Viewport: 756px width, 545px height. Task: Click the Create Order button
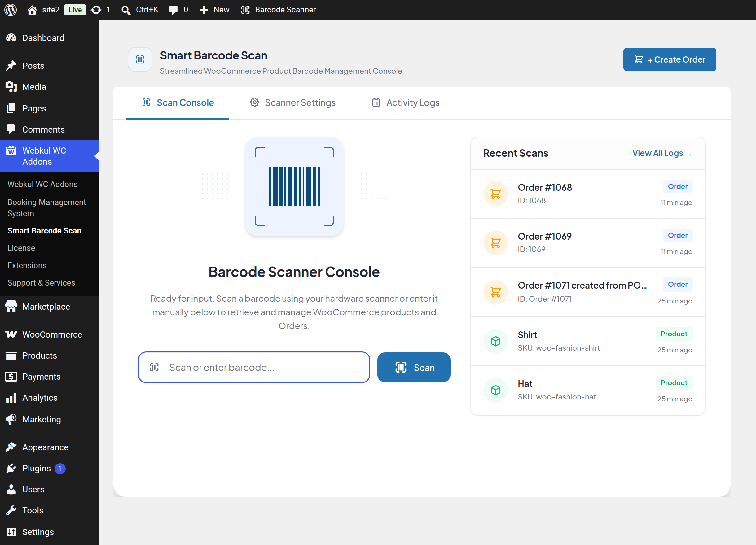(669, 59)
